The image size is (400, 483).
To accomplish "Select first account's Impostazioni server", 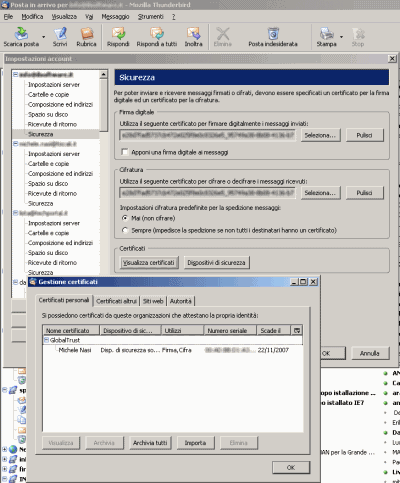I will pos(54,85).
